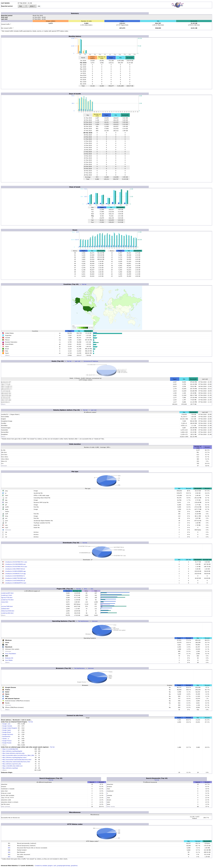The width and height of the screenshot is (213, 868).
Task: Open Full list link in Downloads section
Action: tap(85, 543)
